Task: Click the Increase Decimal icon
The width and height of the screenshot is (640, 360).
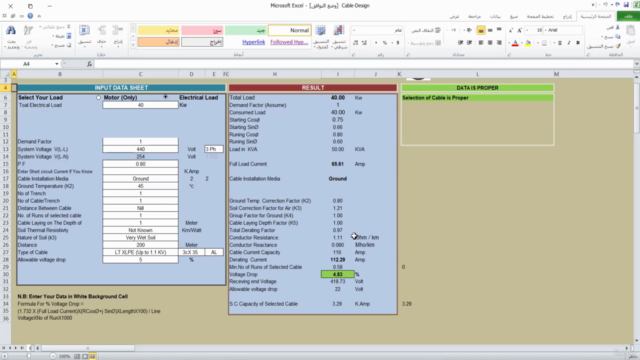Action: click(x=364, y=43)
